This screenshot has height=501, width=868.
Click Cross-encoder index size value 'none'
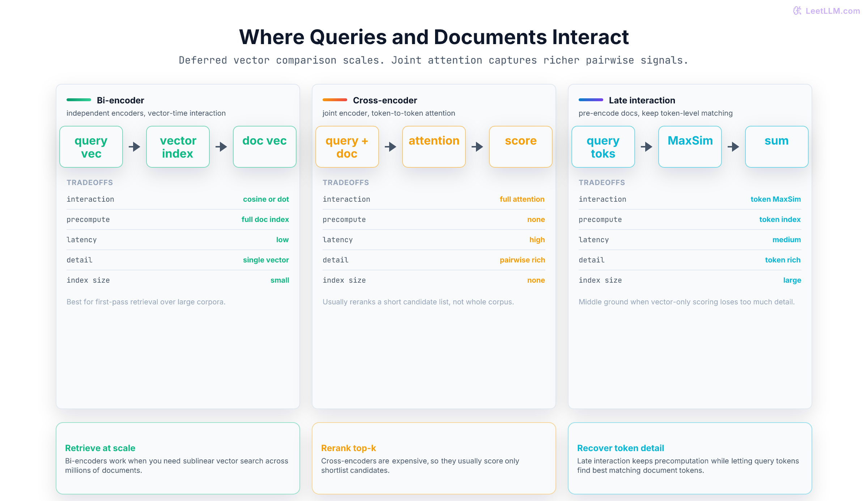coord(536,280)
